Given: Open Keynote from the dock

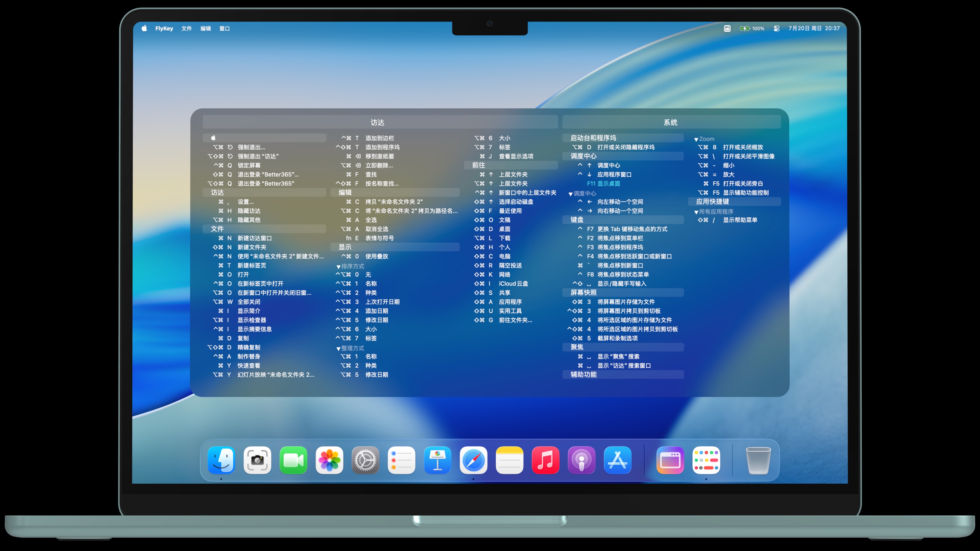Looking at the screenshot, I should (437, 460).
